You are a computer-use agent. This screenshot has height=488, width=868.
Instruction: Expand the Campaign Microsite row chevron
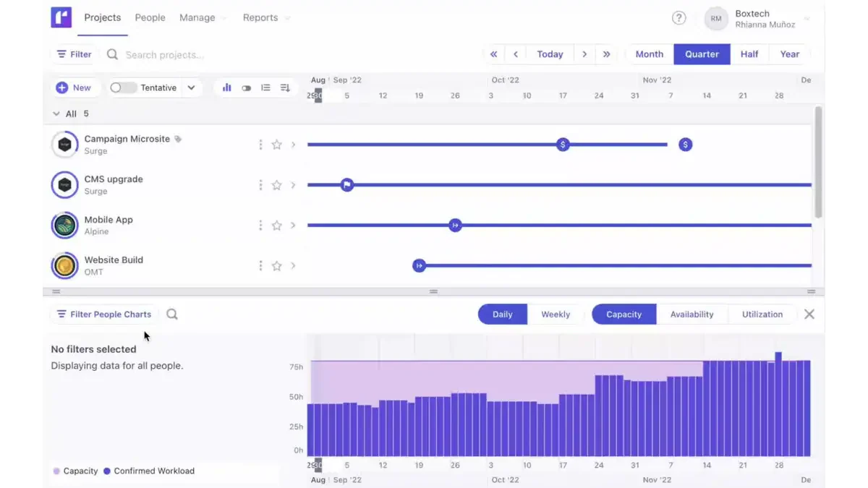[293, 145]
